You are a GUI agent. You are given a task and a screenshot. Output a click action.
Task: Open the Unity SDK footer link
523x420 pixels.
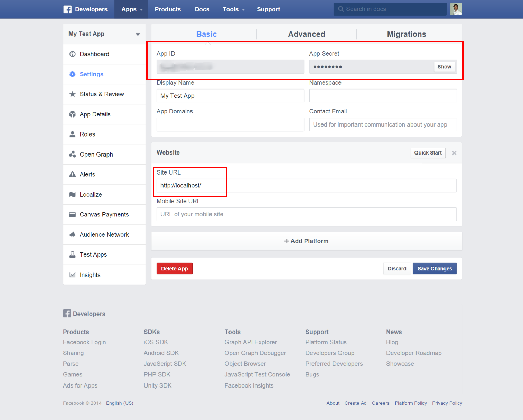[x=158, y=385]
